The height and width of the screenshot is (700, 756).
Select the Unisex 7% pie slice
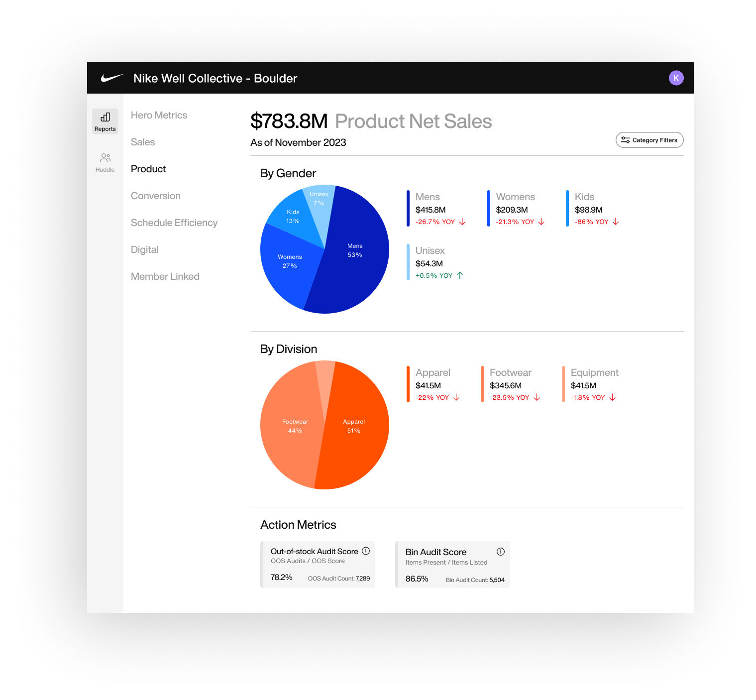319,199
